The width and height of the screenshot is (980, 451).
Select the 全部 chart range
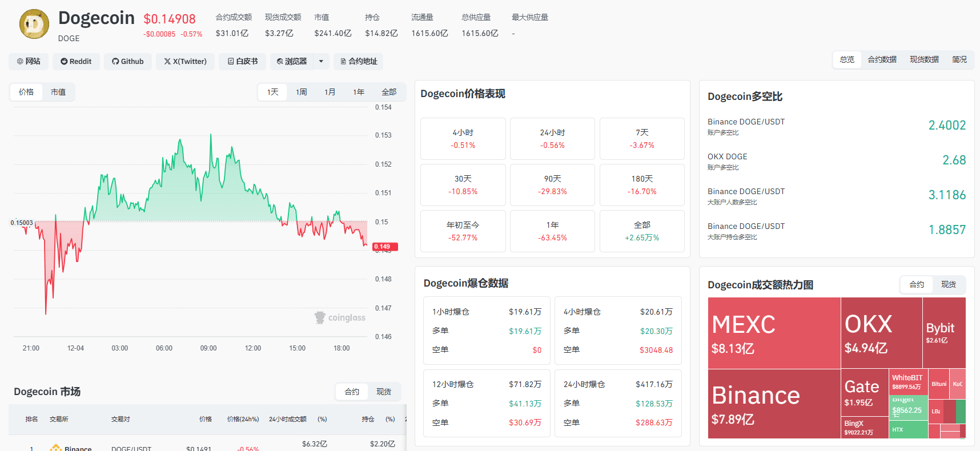(389, 92)
